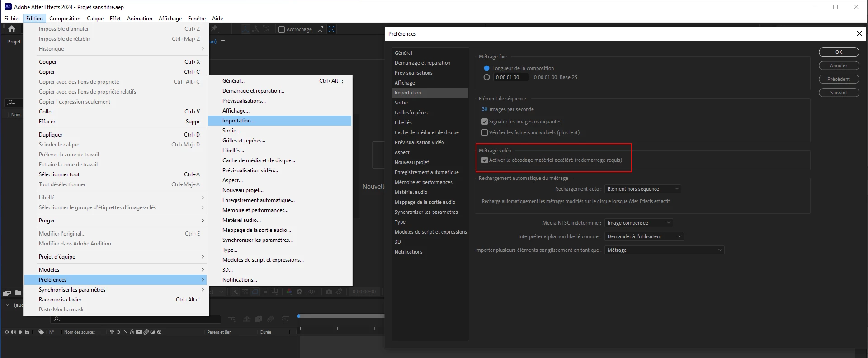Select the view axis mode icon
This screenshot has width=868, height=358.
(x=266, y=29)
